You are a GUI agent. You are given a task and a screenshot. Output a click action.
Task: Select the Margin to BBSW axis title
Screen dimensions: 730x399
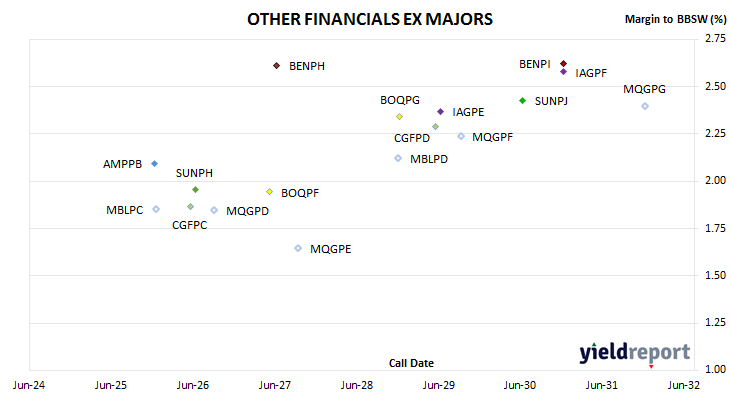[x=675, y=19]
